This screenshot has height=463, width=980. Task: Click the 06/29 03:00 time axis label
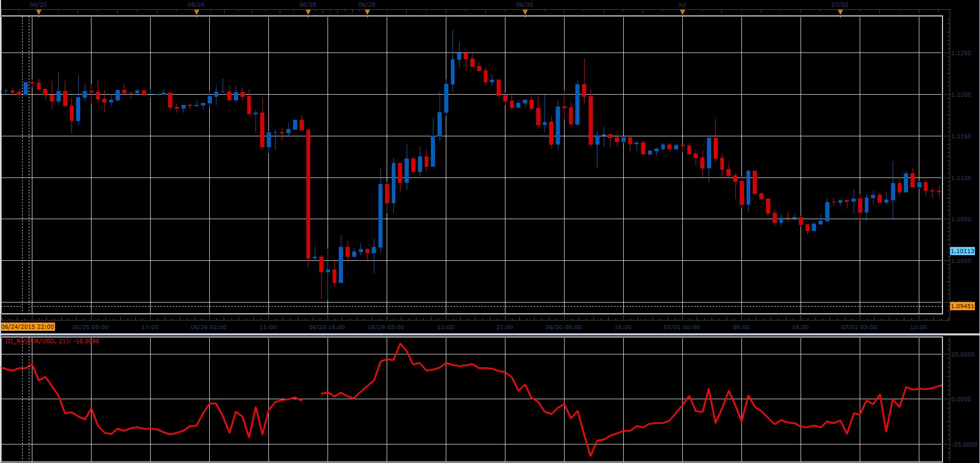[386, 327]
